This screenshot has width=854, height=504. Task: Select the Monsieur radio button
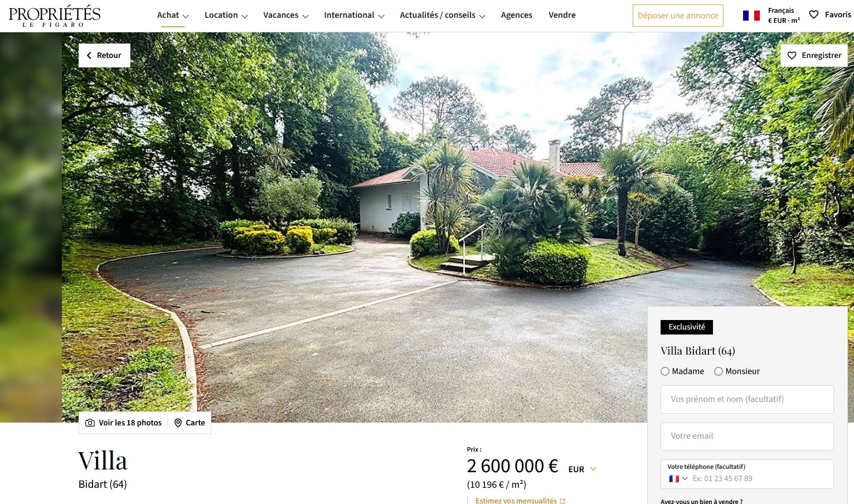point(719,371)
